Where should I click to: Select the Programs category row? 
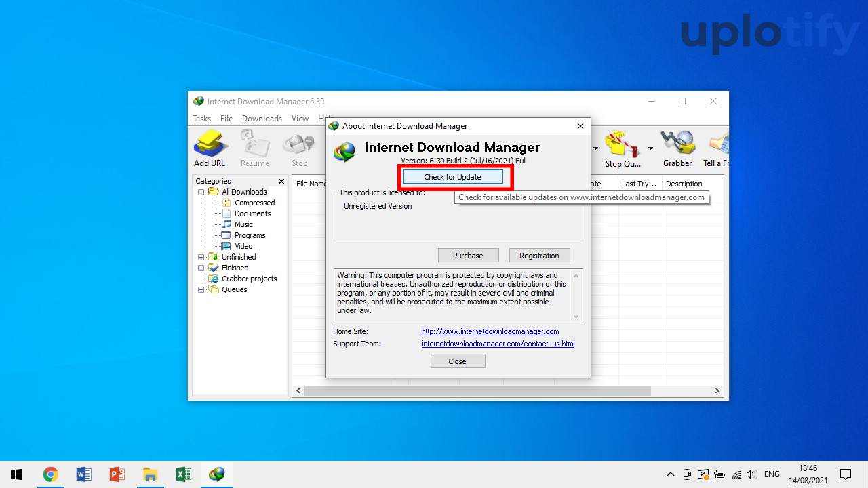coord(244,235)
